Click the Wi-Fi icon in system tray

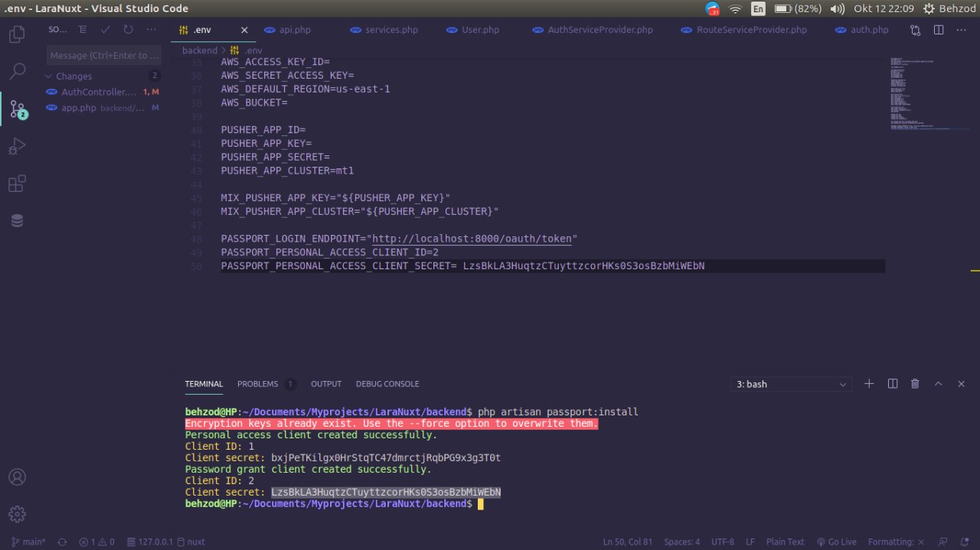click(x=736, y=9)
